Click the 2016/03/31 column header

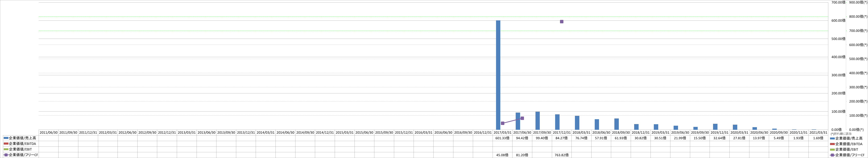(x=424, y=133)
